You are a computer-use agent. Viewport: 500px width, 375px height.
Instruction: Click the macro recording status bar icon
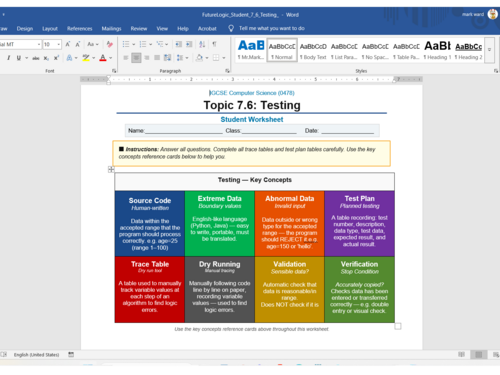coord(71,354)
